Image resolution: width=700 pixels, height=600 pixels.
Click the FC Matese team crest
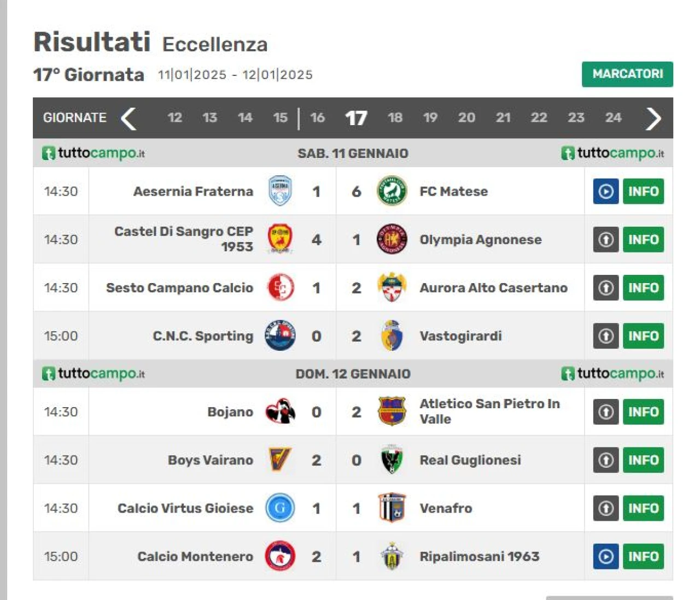[392, 191]
